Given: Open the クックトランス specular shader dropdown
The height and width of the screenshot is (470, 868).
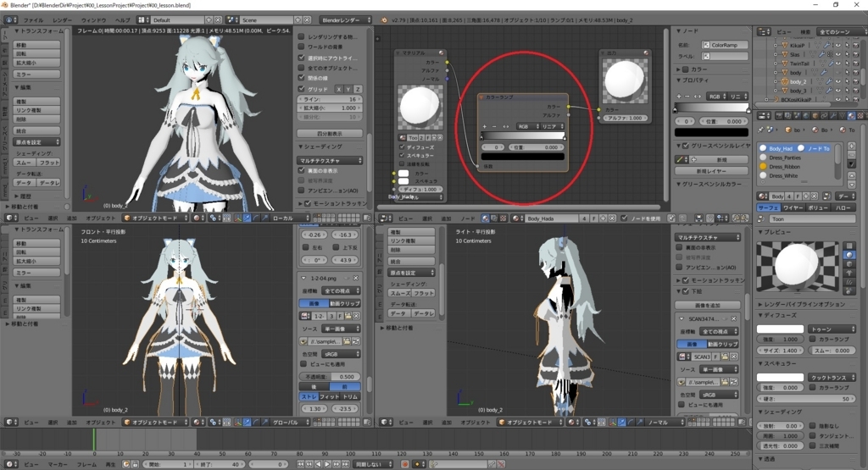Looking at the screenshot, I should [x=832, y=377].
